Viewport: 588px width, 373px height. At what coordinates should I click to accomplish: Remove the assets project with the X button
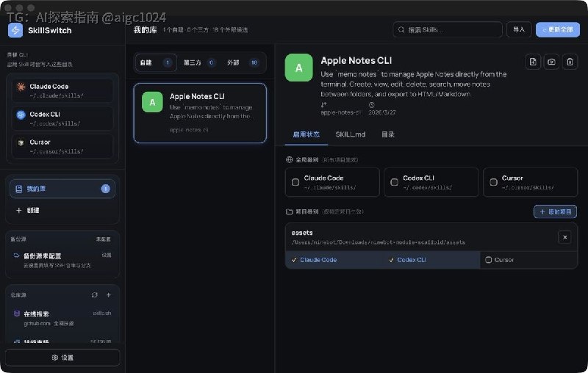tap(564, 237)
